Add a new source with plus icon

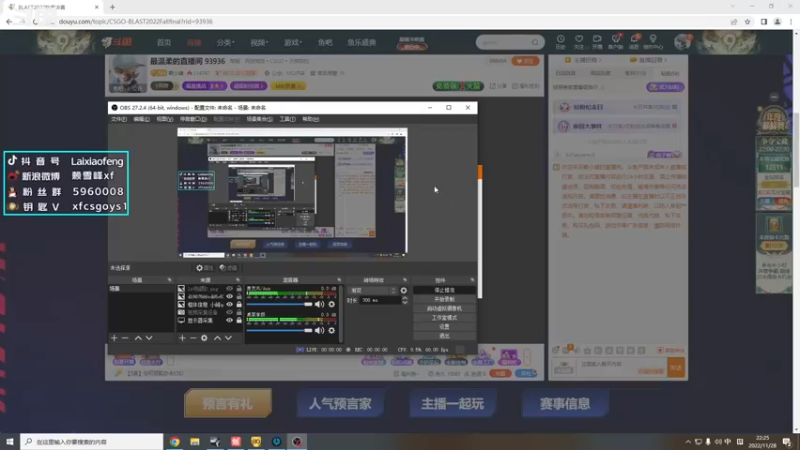click(x=182, y=338)
